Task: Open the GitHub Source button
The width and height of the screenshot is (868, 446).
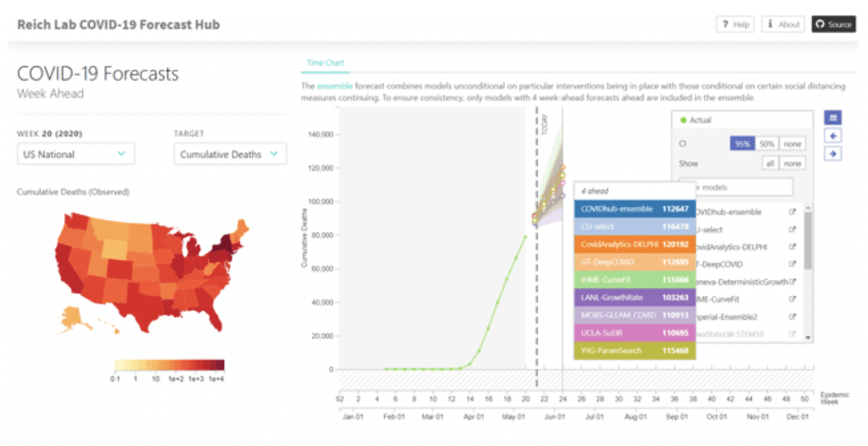Action: pyautogui.click(x=833, y=24)
